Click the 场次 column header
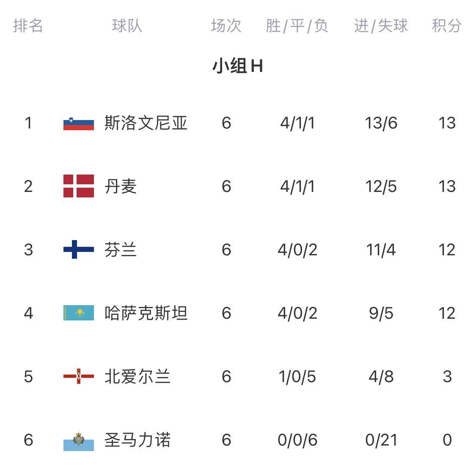Screen dimensions: 476x473 tap(226, 26)
